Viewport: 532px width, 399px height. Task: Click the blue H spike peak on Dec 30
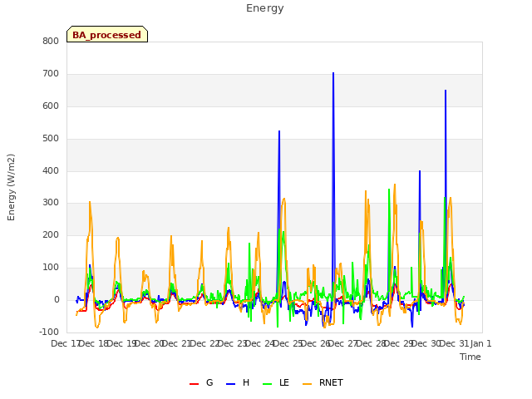click(x=446, y=91)
